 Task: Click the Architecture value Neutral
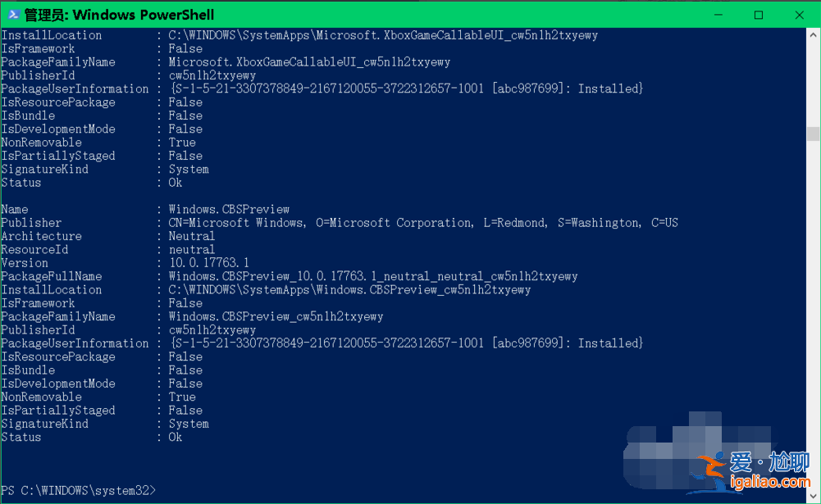[191, 236]
